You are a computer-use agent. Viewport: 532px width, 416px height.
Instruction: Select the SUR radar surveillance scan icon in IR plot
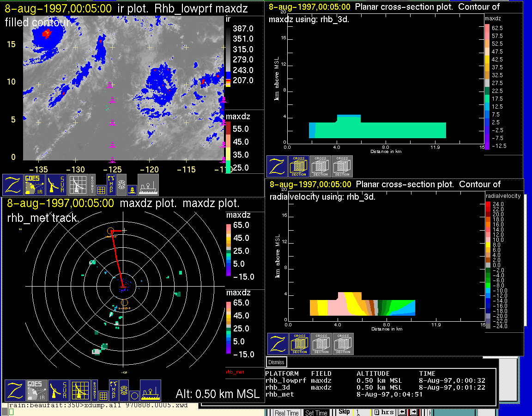(x=57, y=184)
